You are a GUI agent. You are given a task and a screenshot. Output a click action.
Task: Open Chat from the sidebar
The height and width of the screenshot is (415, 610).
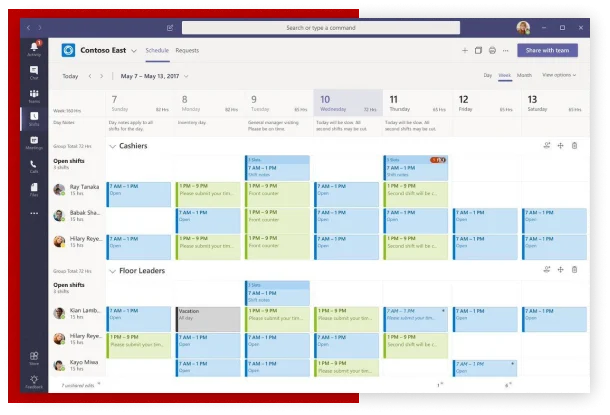pyautogui.click(x=34, y=72)
